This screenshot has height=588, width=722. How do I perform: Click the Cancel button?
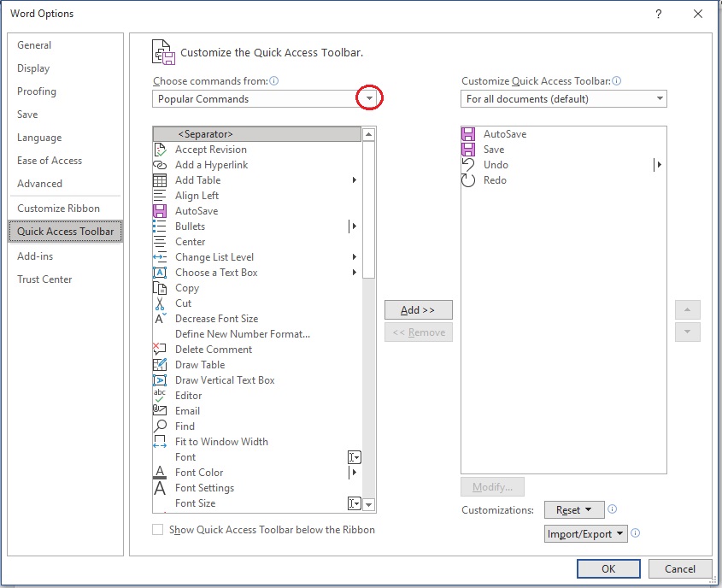680,568
